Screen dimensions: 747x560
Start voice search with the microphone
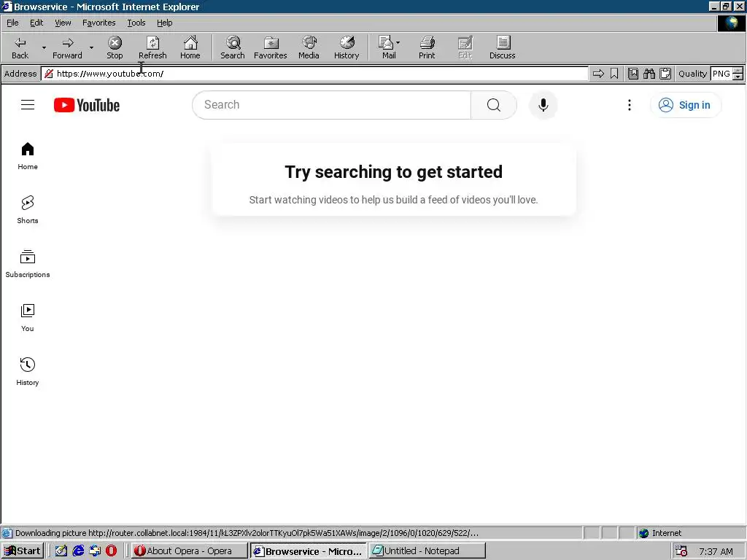click(x=543, y=105)
